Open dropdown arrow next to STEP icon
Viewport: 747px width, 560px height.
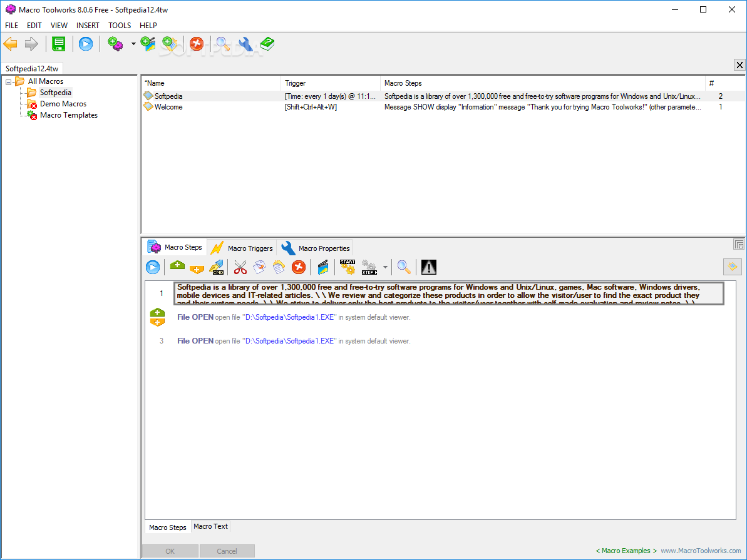(x=385, y=267)
